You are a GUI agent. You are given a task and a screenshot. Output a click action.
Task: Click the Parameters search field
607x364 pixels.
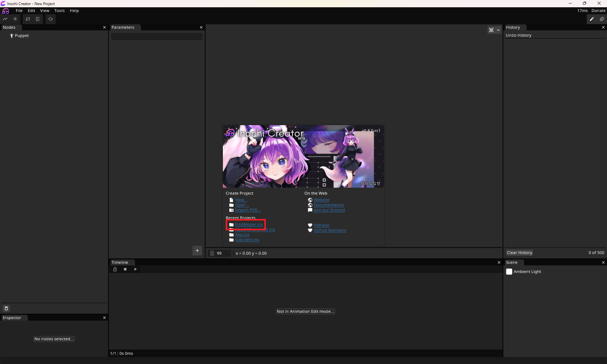point(156,37)
